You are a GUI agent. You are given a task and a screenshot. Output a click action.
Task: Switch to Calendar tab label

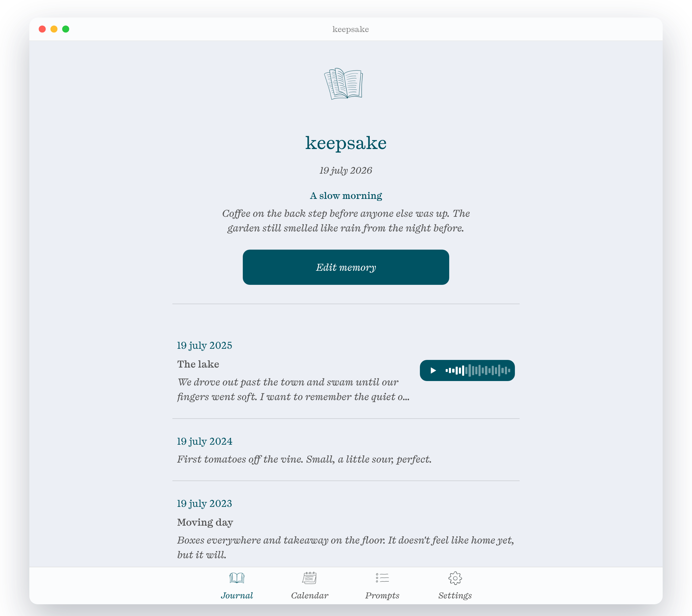pyautogui.click(x=309, y=595)
